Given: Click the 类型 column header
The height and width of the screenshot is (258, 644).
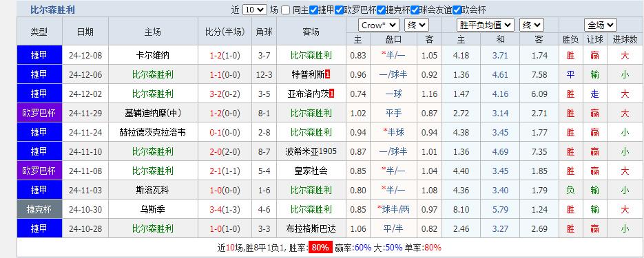Looking at the screenshot, I should 39,32.
